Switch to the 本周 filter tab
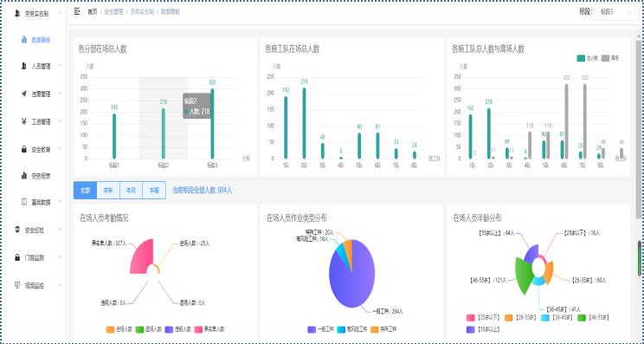644x344 pixels. [x=154, y=191]
